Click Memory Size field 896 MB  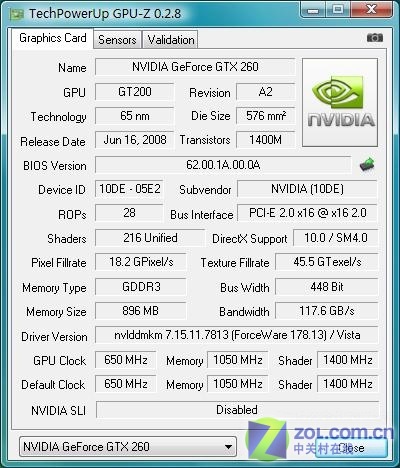pyautogui.click(x=141, y=311)
